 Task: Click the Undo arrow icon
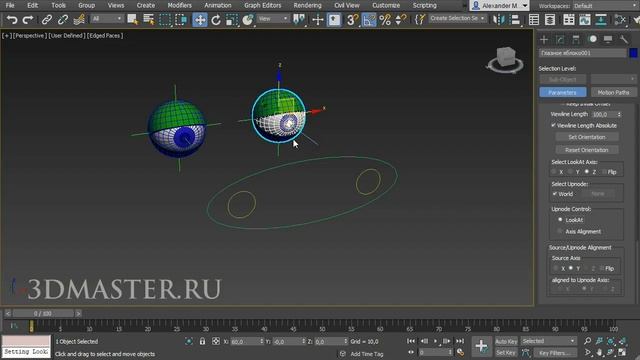click(12, 20)
